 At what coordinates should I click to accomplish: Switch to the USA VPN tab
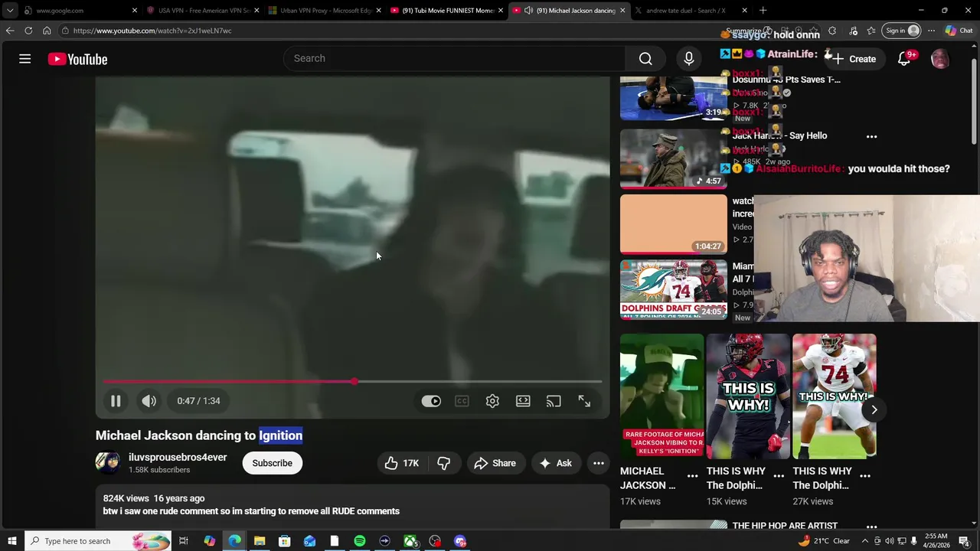click(x=203, y=11)
